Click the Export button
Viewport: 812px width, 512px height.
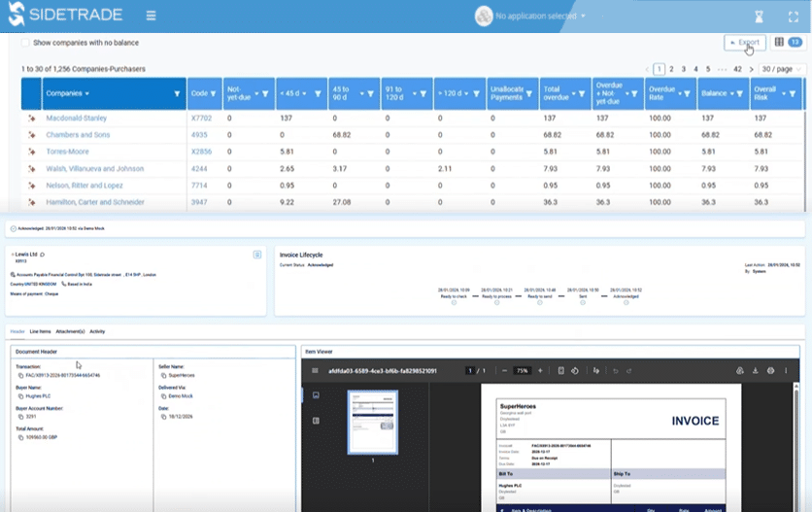745,43
